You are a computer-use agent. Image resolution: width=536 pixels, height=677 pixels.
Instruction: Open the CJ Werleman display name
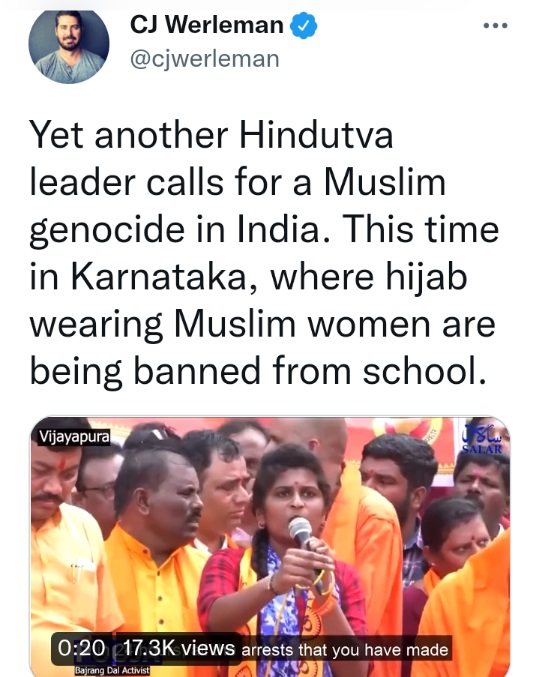tap(207, 25)
